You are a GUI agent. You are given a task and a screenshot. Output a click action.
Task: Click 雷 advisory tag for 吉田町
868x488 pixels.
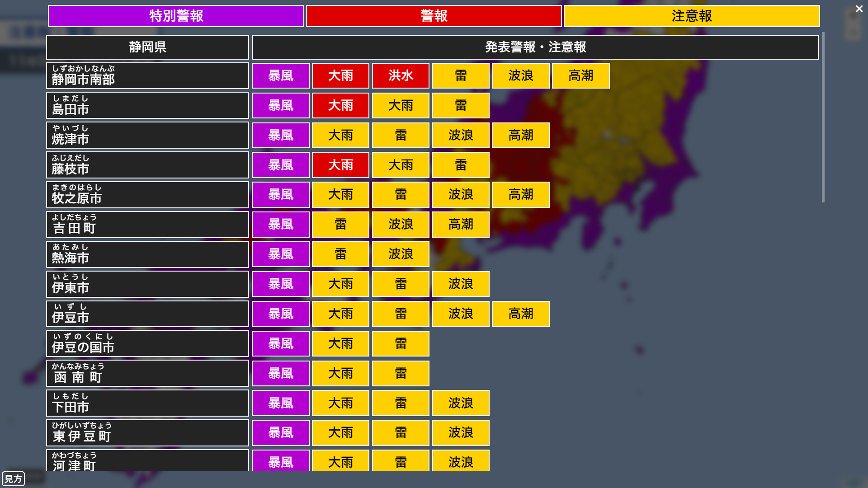(x=340, y=225)
